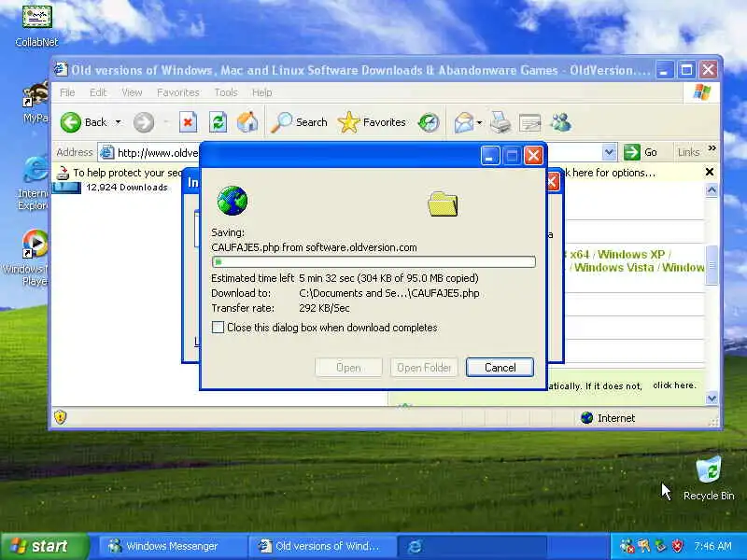The image size is (747, 560).
Task: Close the yellow information bar
Action: click(x=710, y=172)
